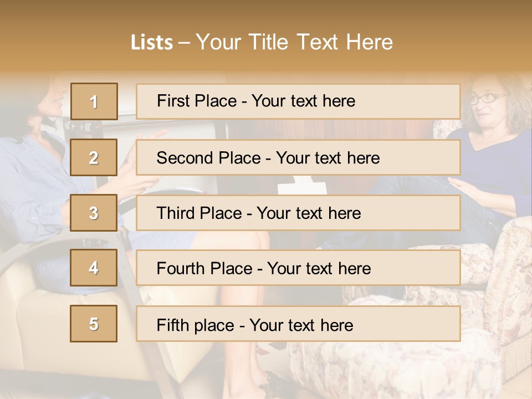The height and width of the screenshot is (399, 532).
Task: Select the Third Place text box
Action: click(x=298, y=213)
